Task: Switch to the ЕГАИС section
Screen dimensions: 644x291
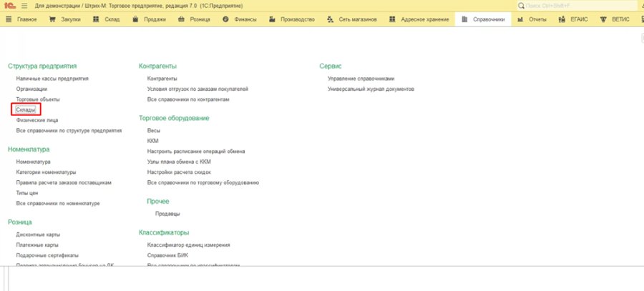Action: [573, 19]
